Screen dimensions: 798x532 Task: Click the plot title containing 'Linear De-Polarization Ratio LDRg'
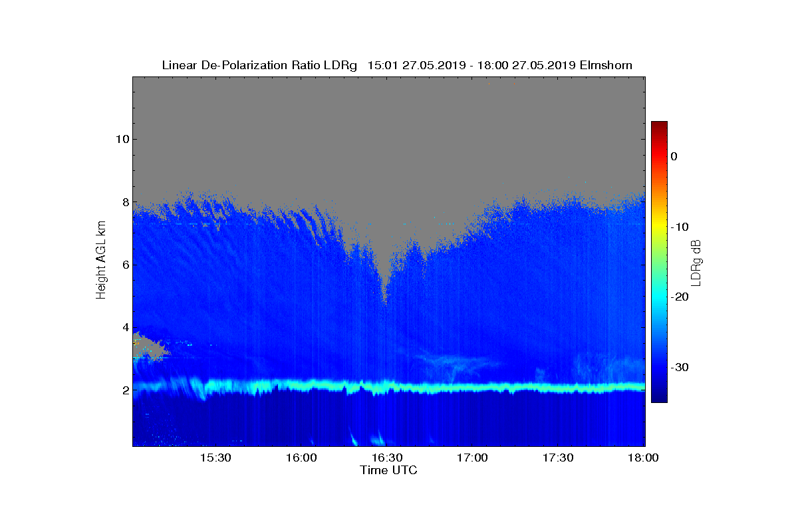397,65
